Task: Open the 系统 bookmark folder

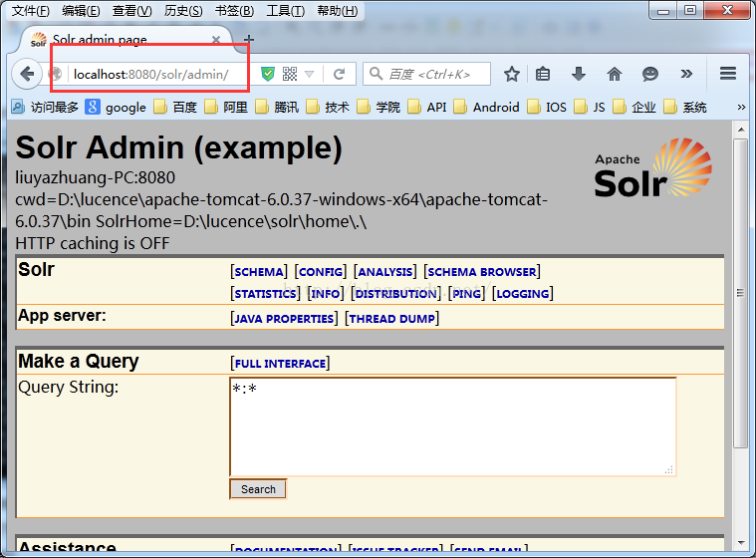Action: 685,107
